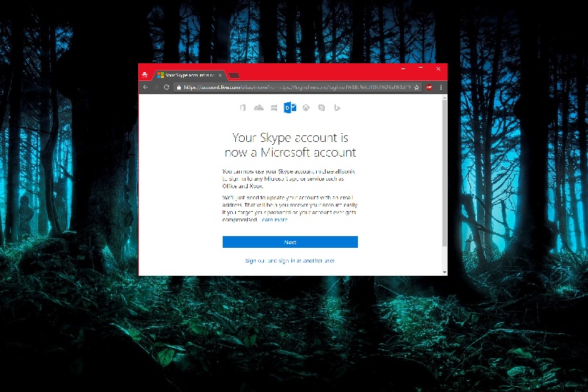The width and height of the screenshot is (588, 392).
Task: Click the Windows logo icon on the page
Action: click(274, 107)
